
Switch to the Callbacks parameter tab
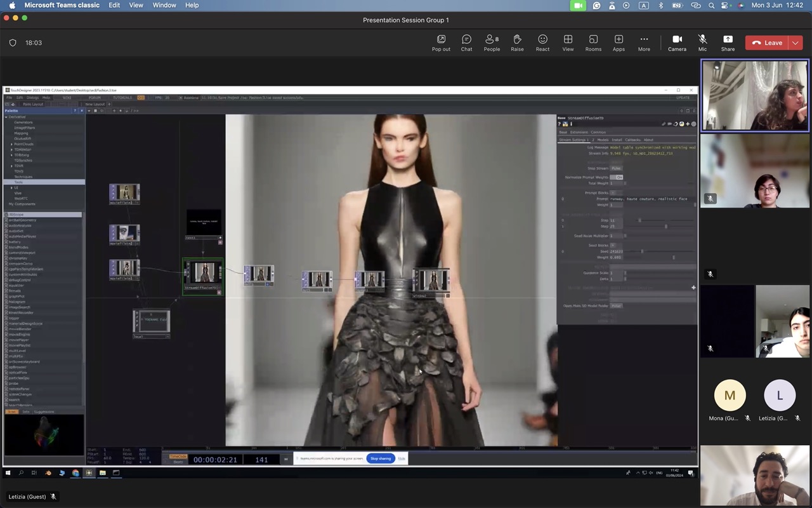click(x=632, y=140)
